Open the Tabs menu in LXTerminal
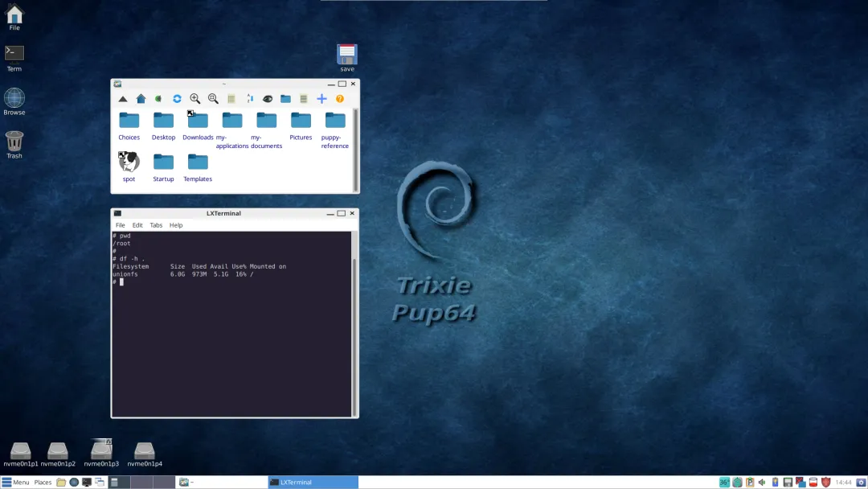 156,225
